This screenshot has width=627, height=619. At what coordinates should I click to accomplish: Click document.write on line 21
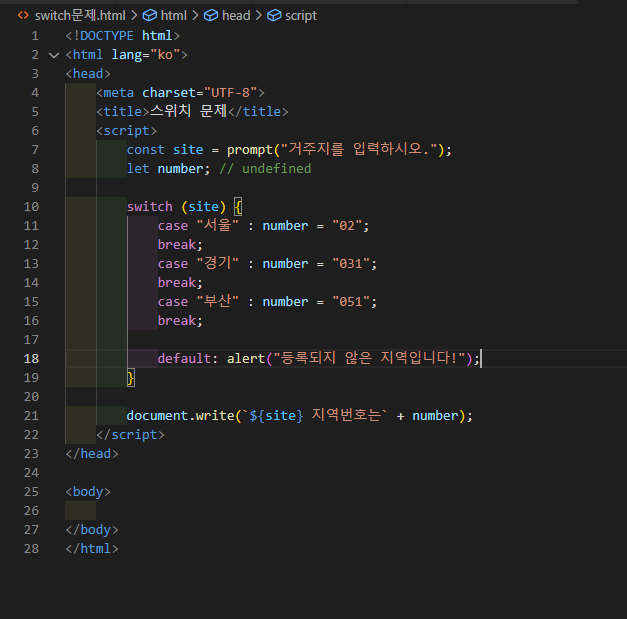point(180,416)
